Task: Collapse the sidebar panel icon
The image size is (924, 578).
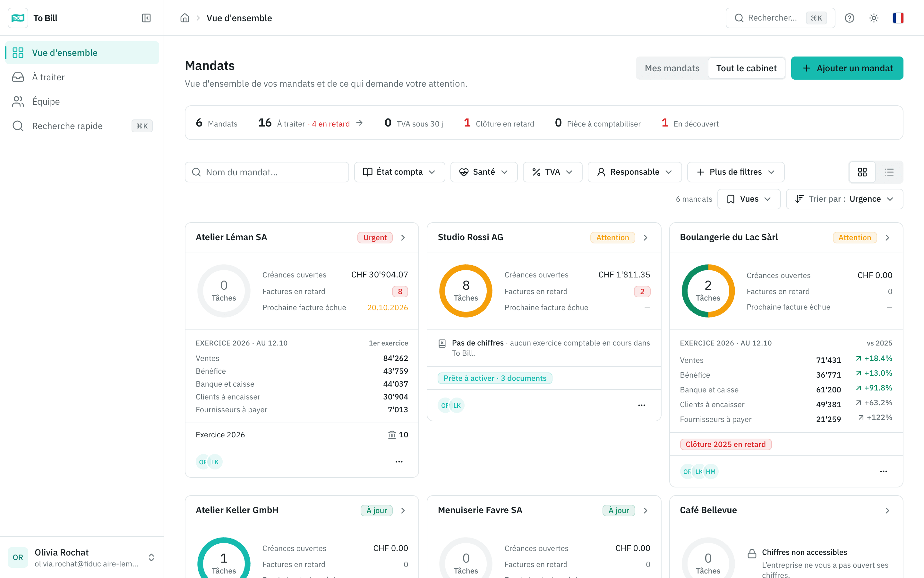Action: (146, 18)
